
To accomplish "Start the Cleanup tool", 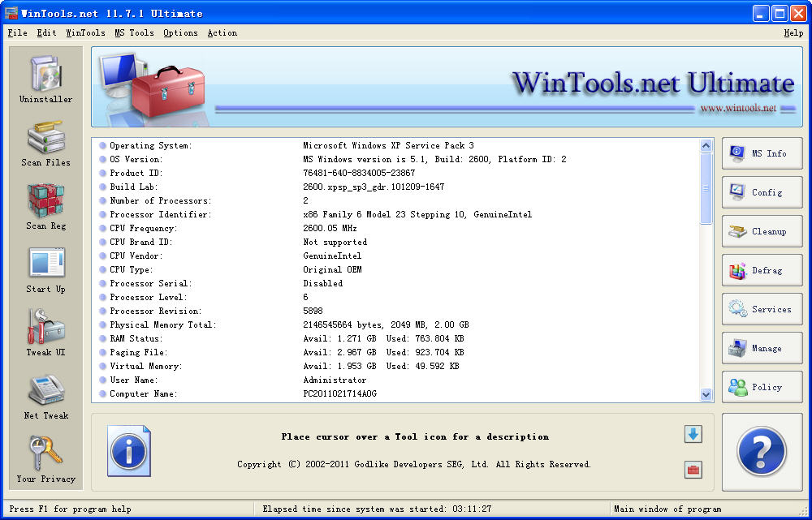I will pyautogui.click(x=761, y=231).
